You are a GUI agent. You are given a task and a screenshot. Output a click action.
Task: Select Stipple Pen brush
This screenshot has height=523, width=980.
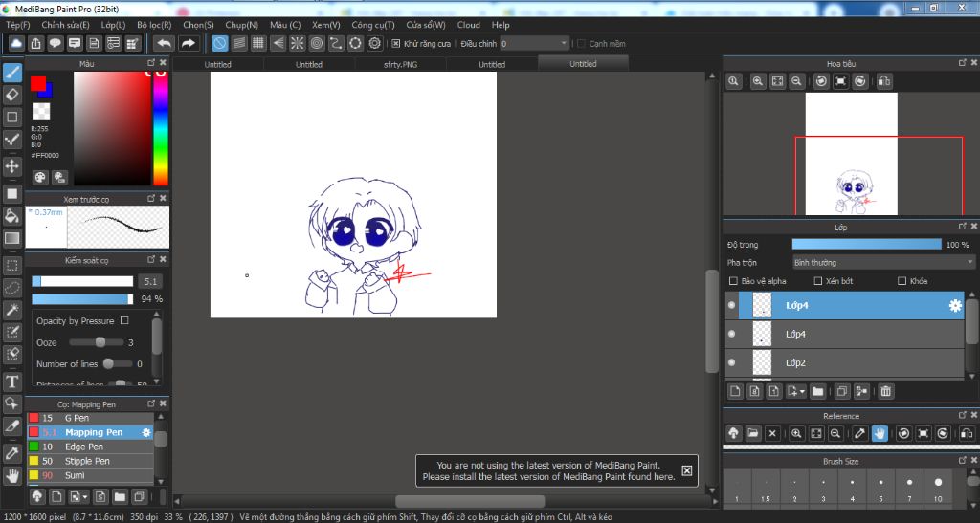[x=90, y=461]
